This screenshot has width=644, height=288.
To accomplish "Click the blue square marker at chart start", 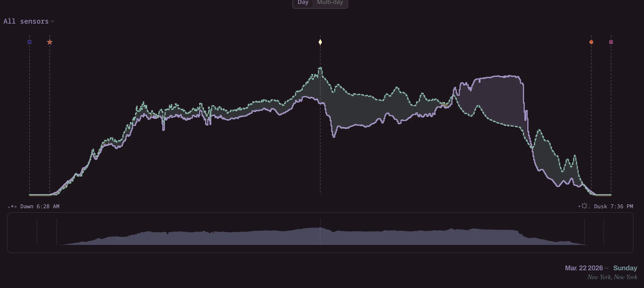I will pyautogui.click(x=30, y=42).
